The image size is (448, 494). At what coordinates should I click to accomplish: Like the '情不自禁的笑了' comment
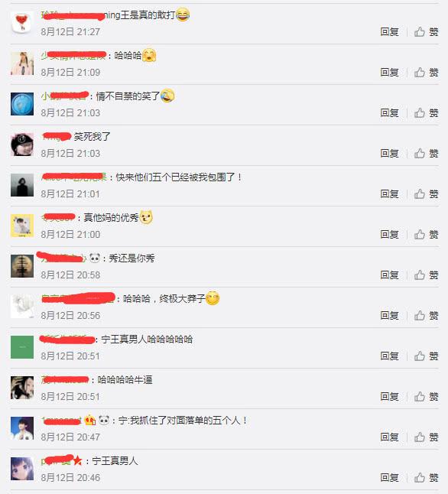pyautogui.click(x=426, y=112)
